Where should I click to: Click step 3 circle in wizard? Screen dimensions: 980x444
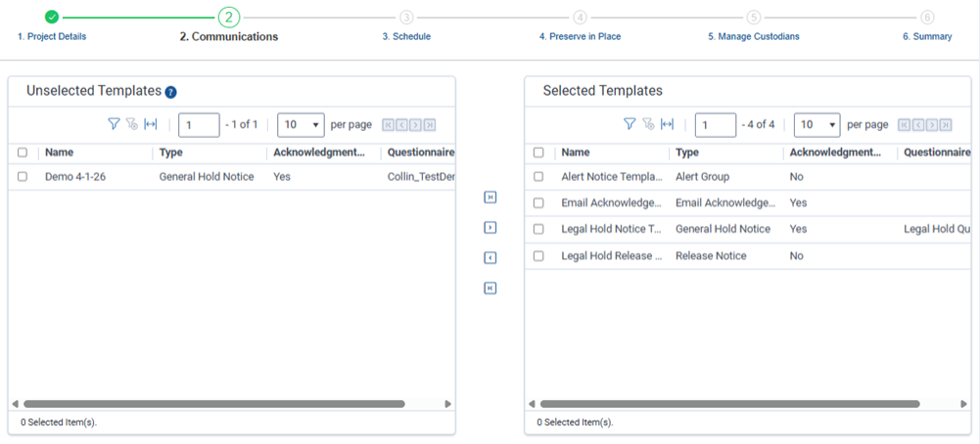tap(406, 17)
